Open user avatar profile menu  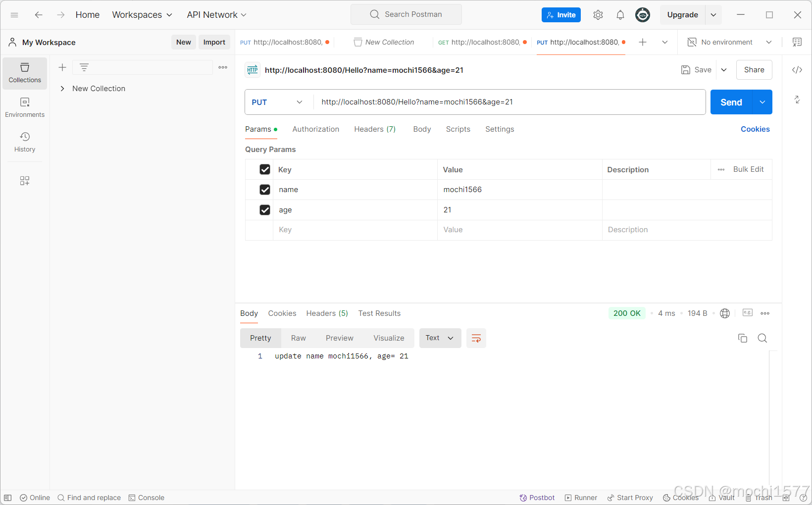click(643, 15)
